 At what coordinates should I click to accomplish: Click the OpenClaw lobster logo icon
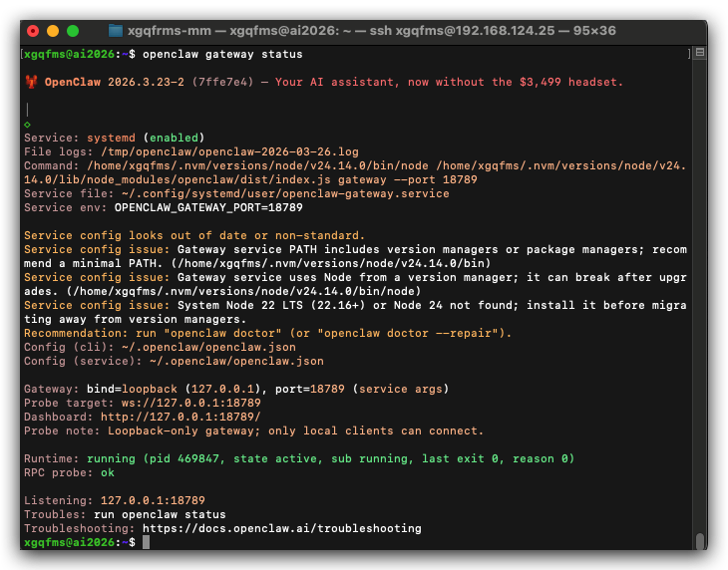[x=31, y=82]
